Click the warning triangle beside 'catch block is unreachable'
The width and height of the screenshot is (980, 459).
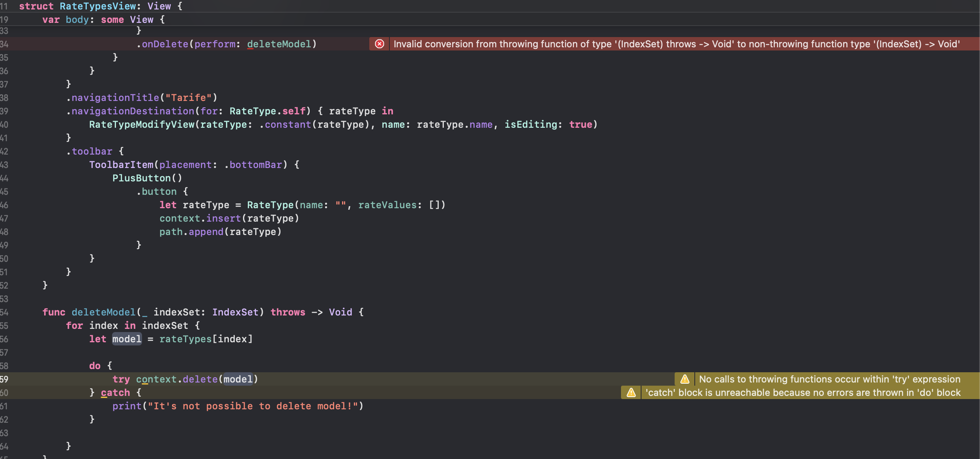(x=631, y=392)
